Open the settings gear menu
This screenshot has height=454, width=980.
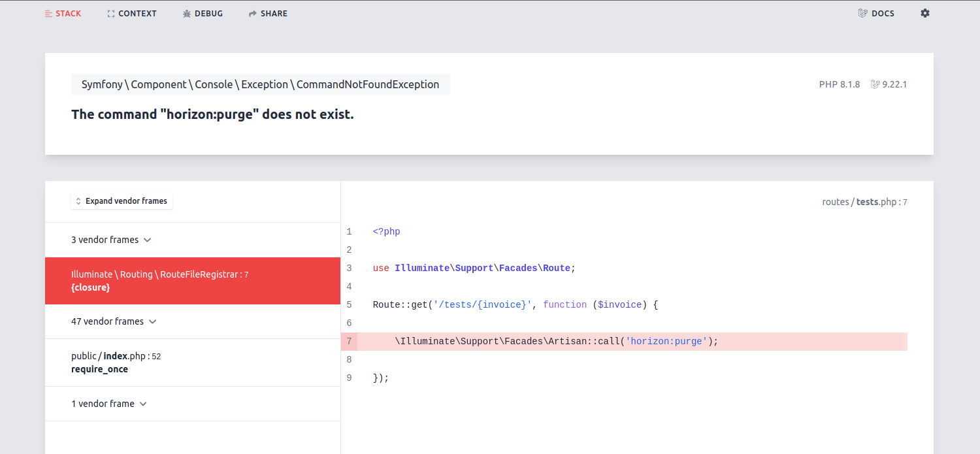tap(925, 13)
